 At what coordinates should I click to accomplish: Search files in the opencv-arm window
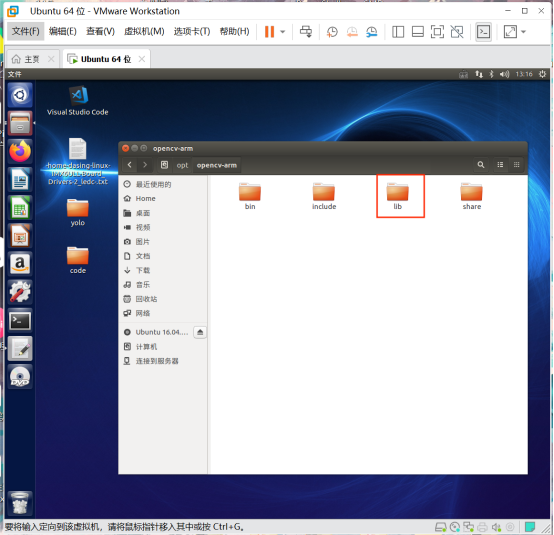click(481, 165)
